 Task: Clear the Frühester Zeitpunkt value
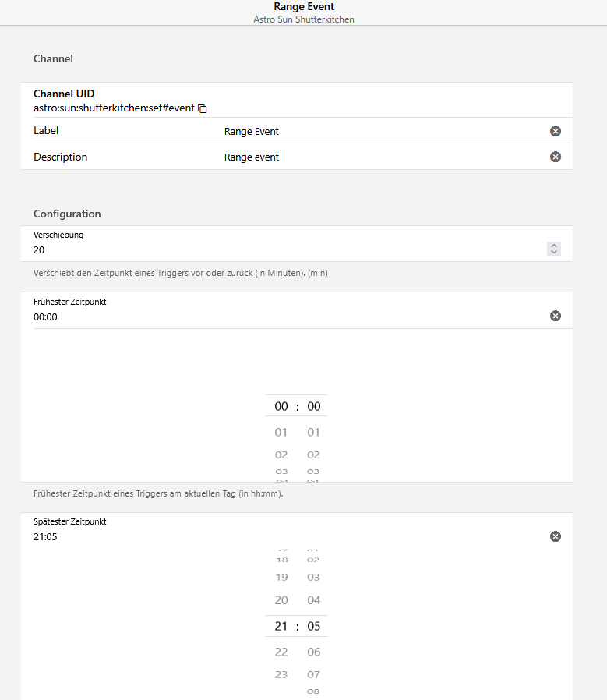[556, 316]
